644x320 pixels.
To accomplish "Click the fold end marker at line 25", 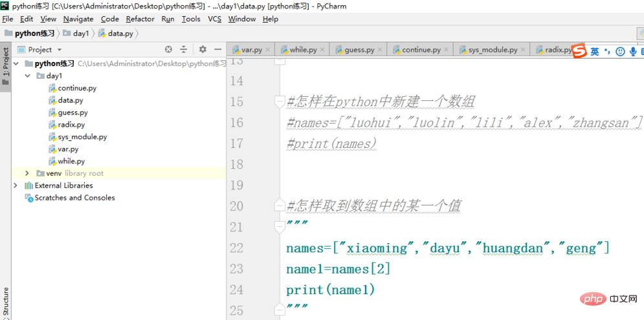I will (x=280, y=310).
